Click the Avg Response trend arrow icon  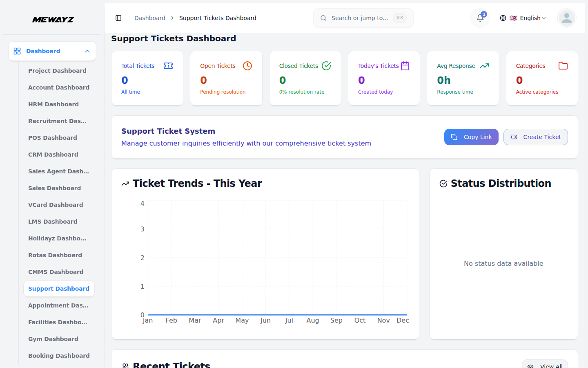(484, 65)
